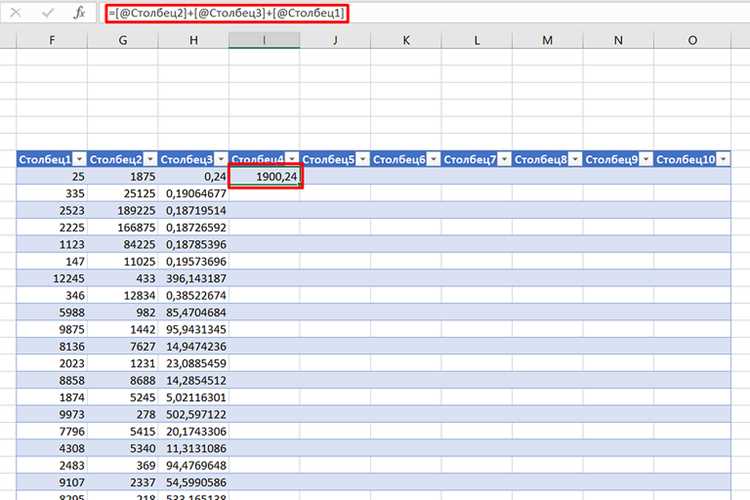This screenshot has height=500, width=750.
Task: Open the Столбец10 filter dropdown
Action: [723, 159]
